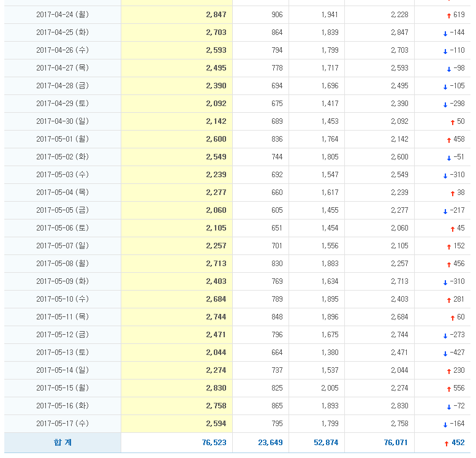The height and width of the screenshot is (458, 476).
Task: Select the total value 23,649
Action: coord(269,442)
